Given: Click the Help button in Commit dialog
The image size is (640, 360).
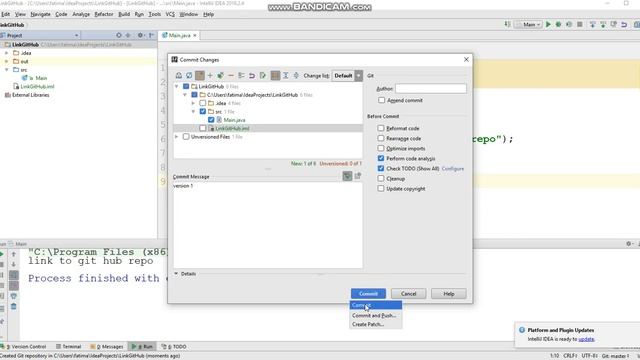Looking at the screenshot, I should (449, 293).
